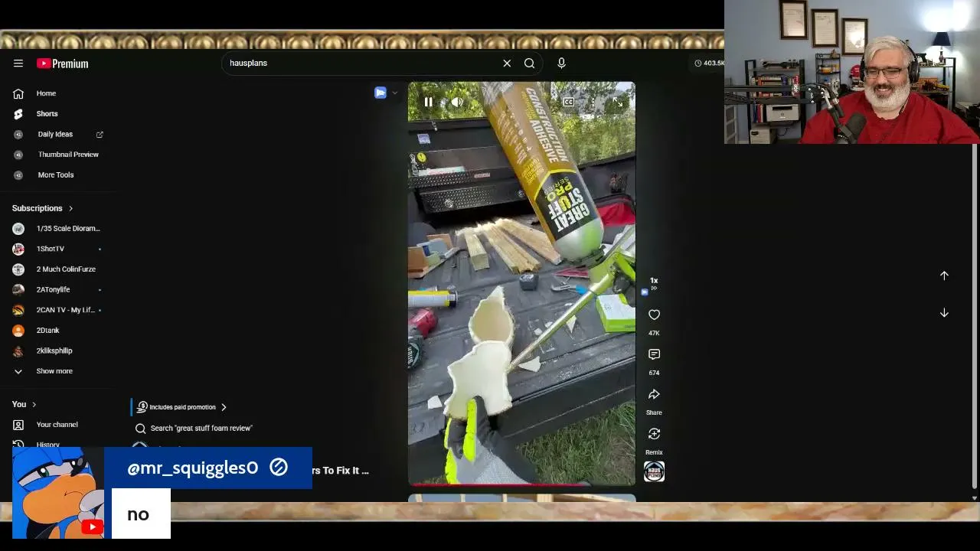Open the 1ShotTV channel subscription
This screenshot has width=980, height=551.
(x=51, y=249)
